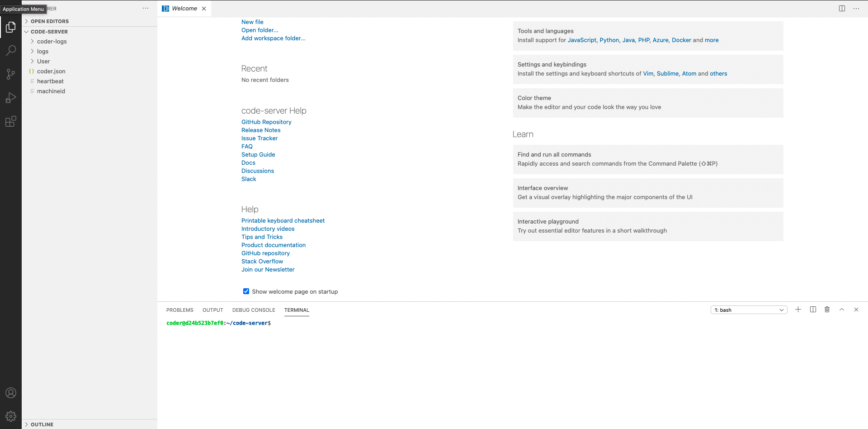Switch to the DEBUG CONSOLE tab
The image size is (868, 429).
point(254,310)
